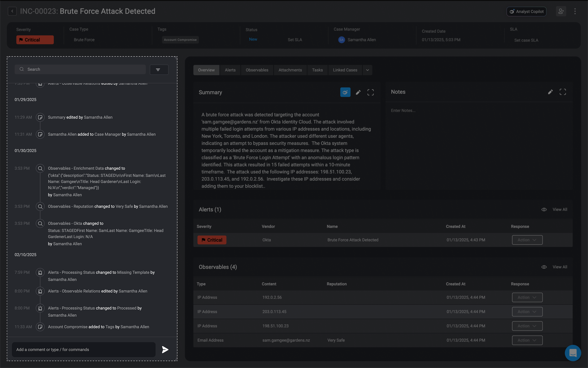Image resolution: width=588 pixels, height=368 pixels.
Task: Switch to the Observables tab
Action: tap(257, 70)
